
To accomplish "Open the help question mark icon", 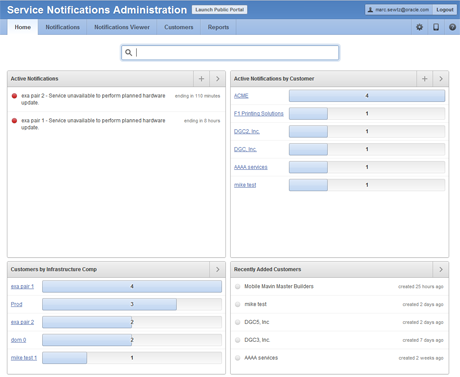I will click(x=452, y=27).
